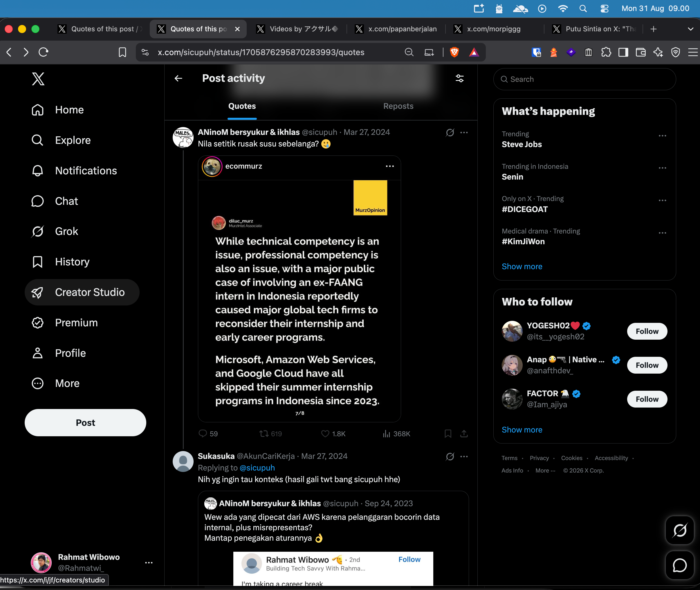The height and width of the screenshot is (590, 700).
Task: Open Chat in the sidebar
Action: pyautogui.click(x=55, y=201)
